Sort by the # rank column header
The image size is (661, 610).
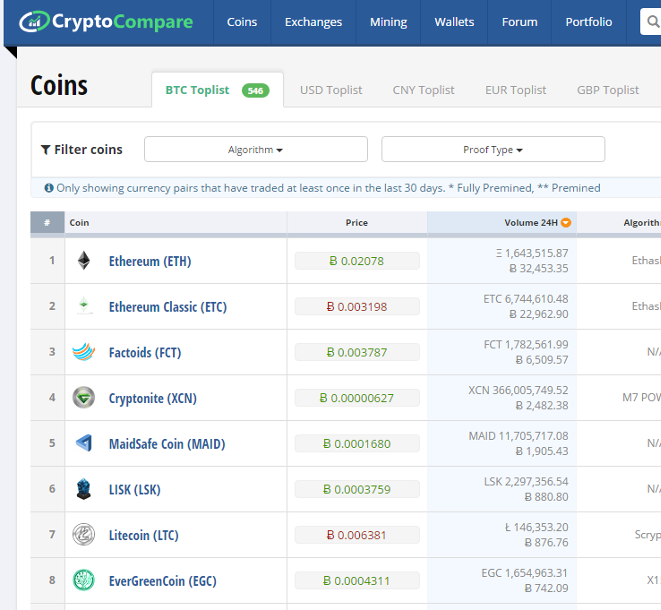[x=47, y=222]
